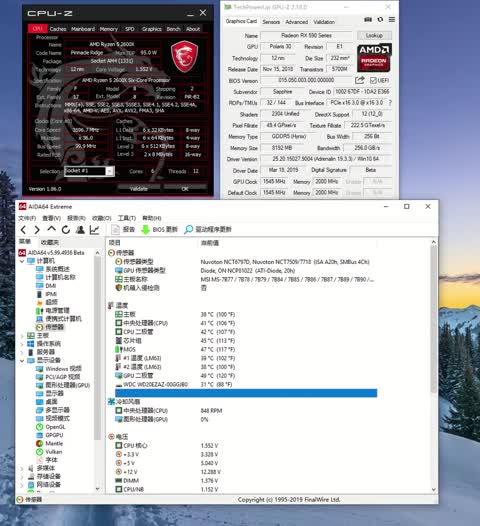Click GPU-Z bus interface question mark
This screenshot has height=526, width=480.
[390, 103]
